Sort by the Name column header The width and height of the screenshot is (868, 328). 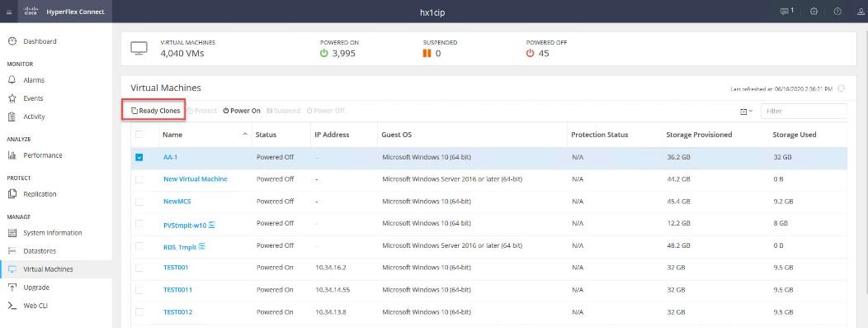[172, 135]
